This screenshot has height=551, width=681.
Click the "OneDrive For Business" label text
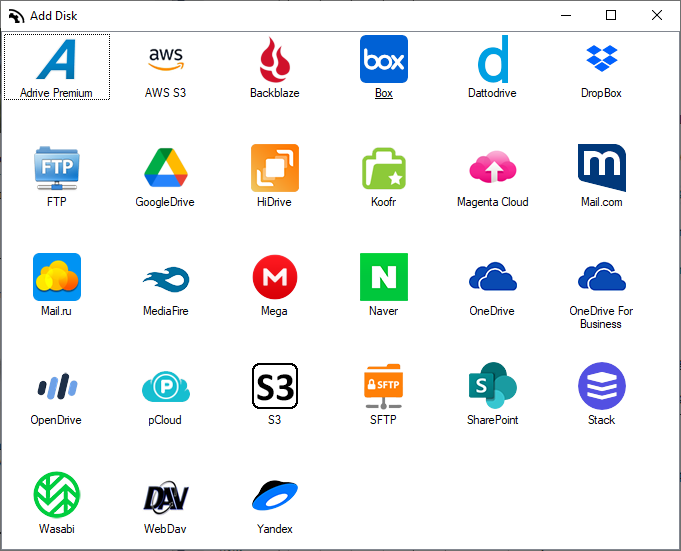(601, 317)
